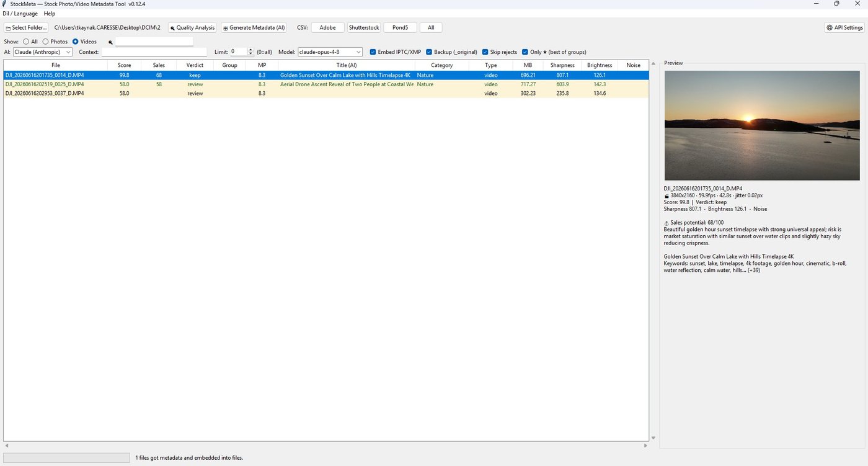Sort by the Title (AI) column header

click(347, 65)
